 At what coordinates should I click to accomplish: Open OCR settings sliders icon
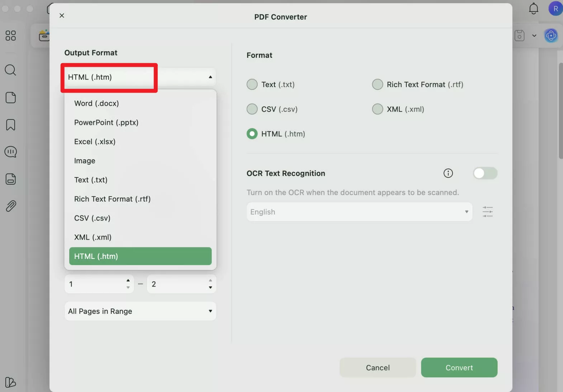point(487,212)
